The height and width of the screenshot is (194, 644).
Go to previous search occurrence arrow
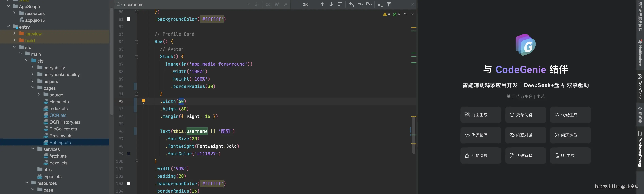(322, 4)
